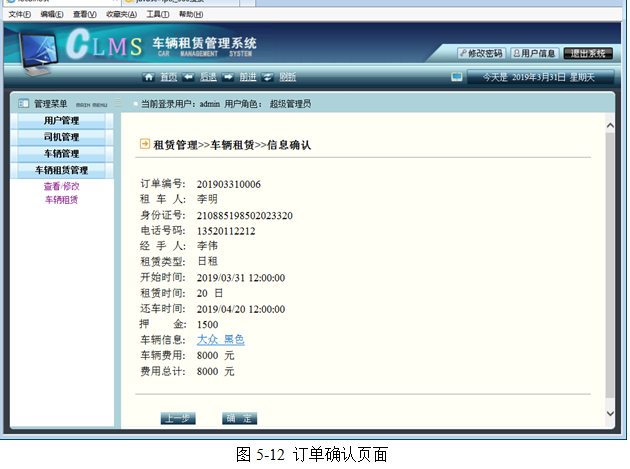This screenshot has width=630, height=469.
Task: Open the 收藏夹(A) menu
Action: coord(121,14)
